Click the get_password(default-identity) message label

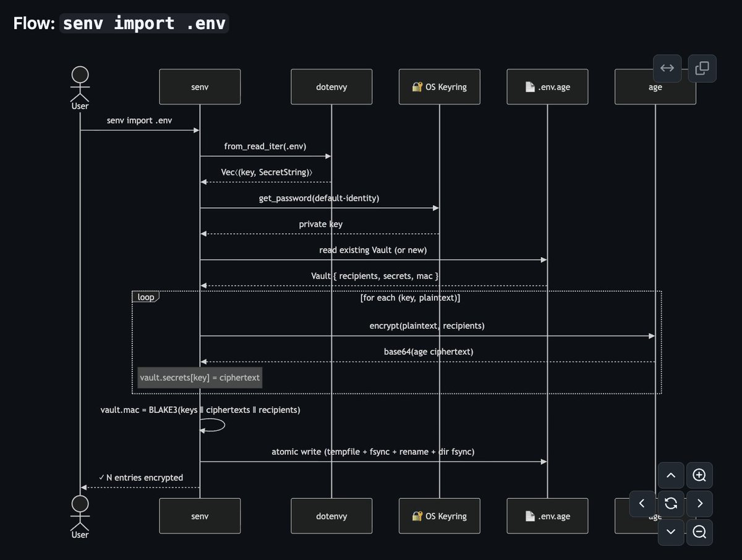pos(319,198)
